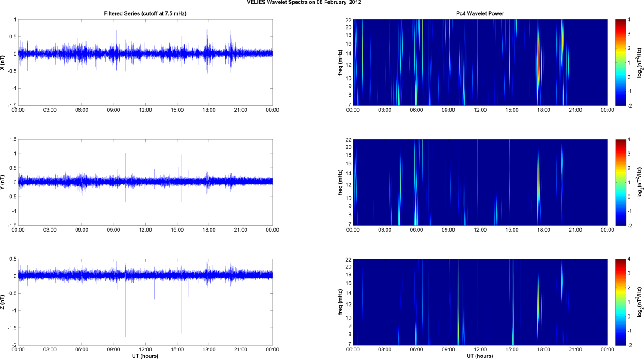Viewport: 644px width, 359px height.
Task: Click the "Filtered Series (cutoff at 7.5 mHz)" heading
Action: (145, 13)
